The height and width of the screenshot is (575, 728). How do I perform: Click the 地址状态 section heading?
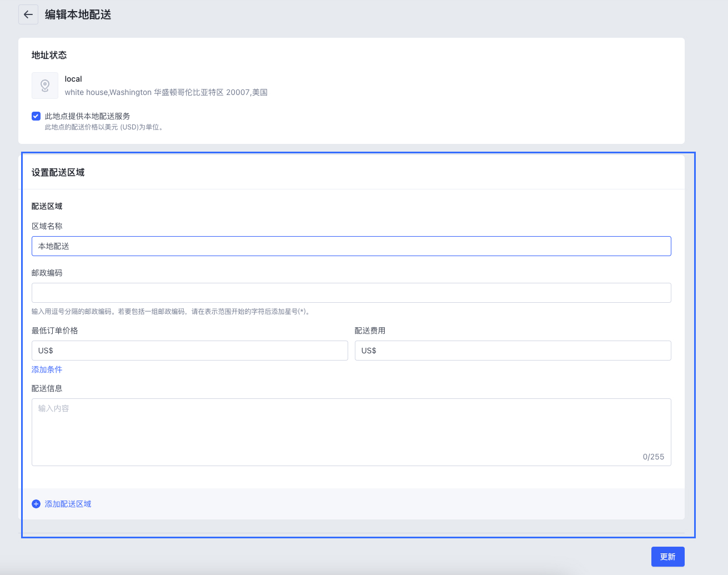pyautogui.click(x=49, y=55)
